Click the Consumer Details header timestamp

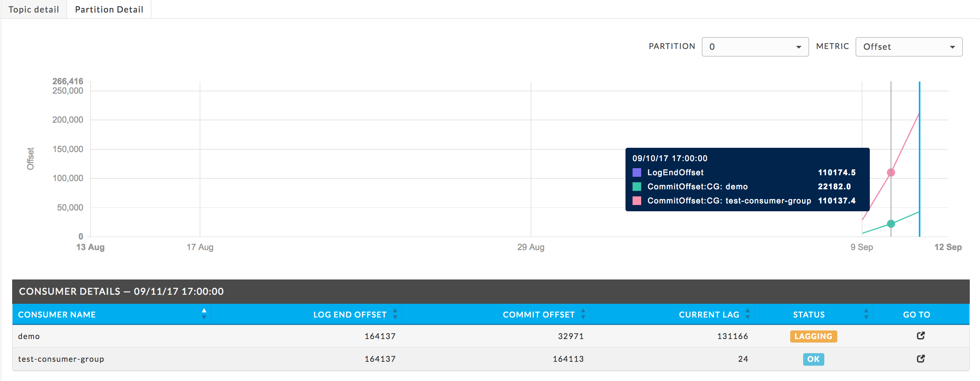pos(179,291)
